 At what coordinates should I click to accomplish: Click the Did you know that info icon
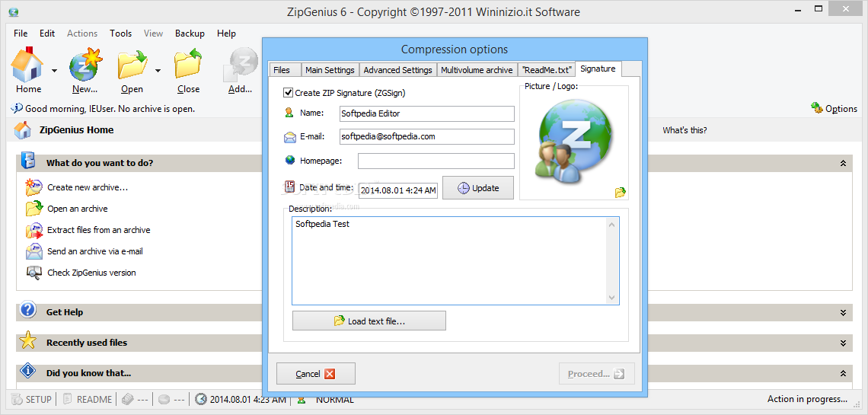click(27, 371)
